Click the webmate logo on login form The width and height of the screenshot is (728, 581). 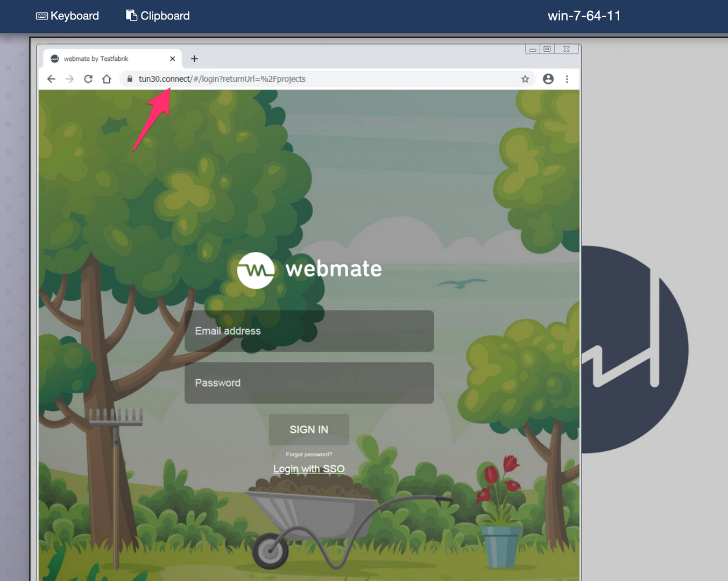(x=309, y=270)
